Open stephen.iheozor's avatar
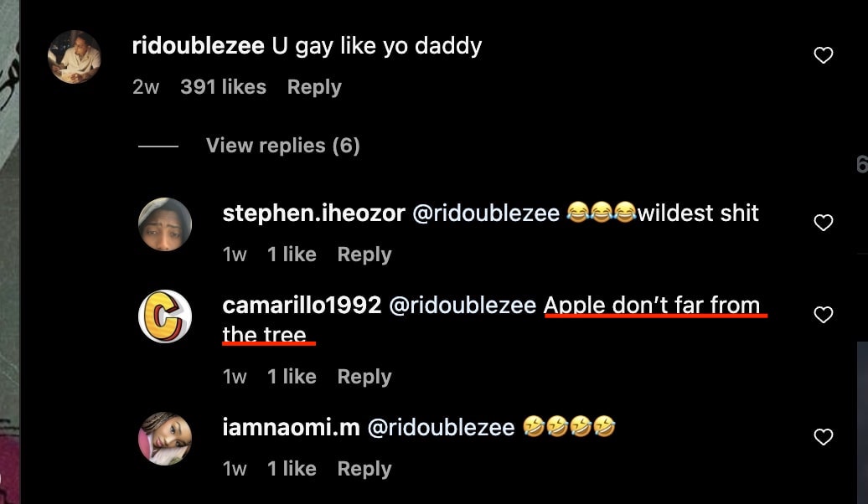 165,224
